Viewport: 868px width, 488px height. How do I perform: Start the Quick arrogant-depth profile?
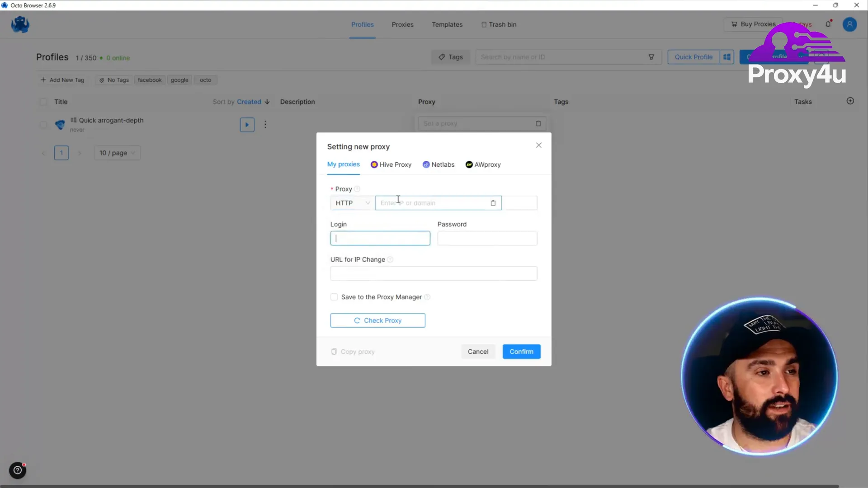point(247,125)
